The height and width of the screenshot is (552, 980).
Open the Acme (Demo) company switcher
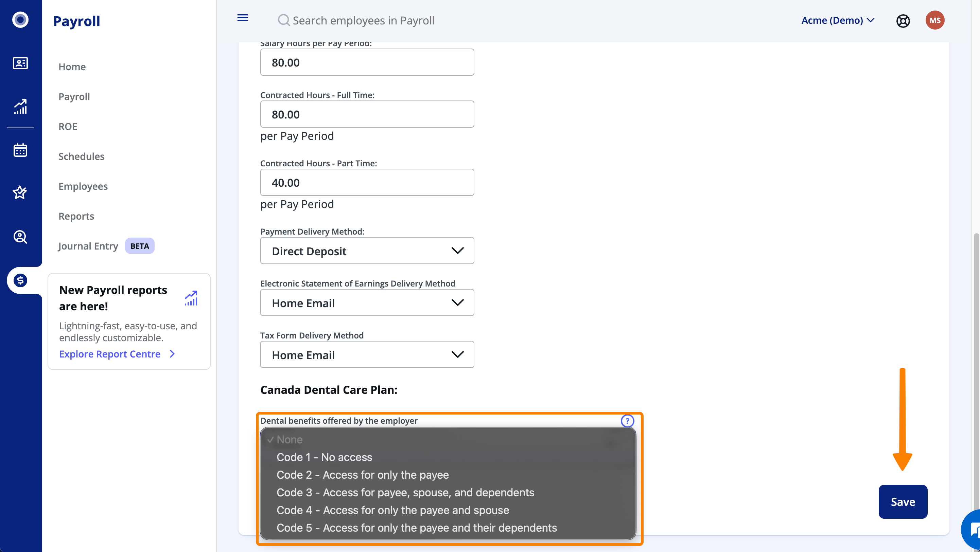click(x=837, y=20)
